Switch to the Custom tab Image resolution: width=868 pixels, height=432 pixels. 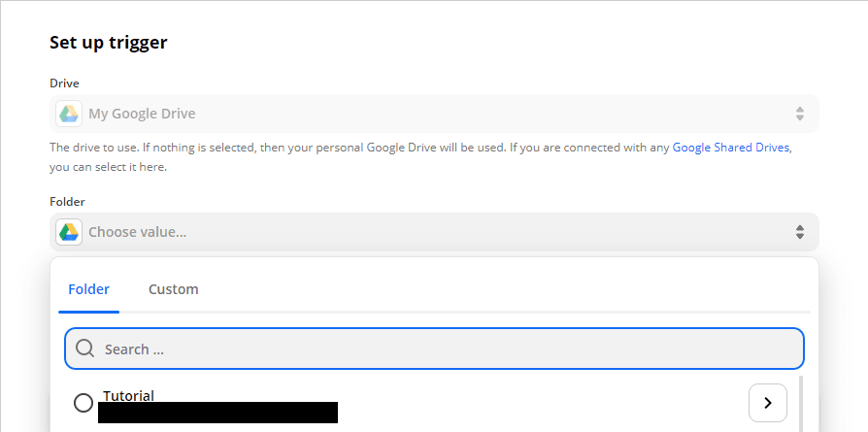(x=173, y=289)
